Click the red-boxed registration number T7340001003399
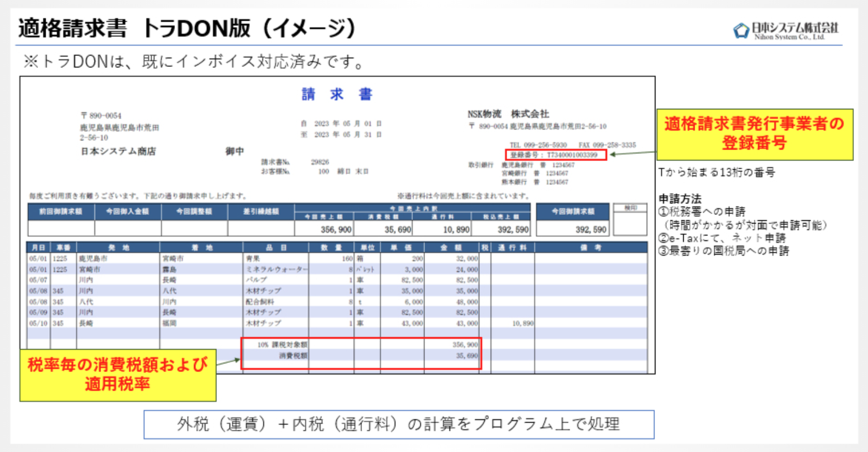This screenshot has width=868, height=452. point(555,155)
